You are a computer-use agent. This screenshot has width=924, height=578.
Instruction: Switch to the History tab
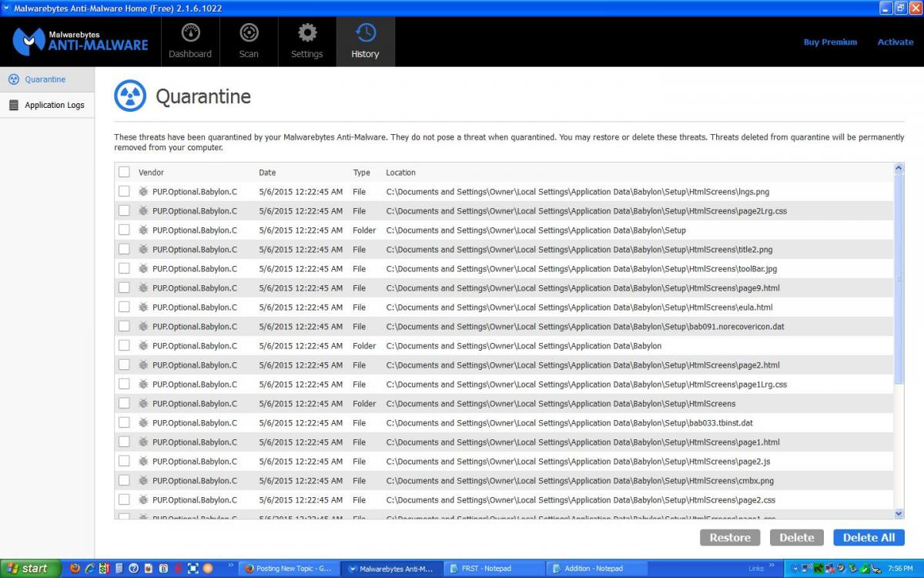pos(365,42)
